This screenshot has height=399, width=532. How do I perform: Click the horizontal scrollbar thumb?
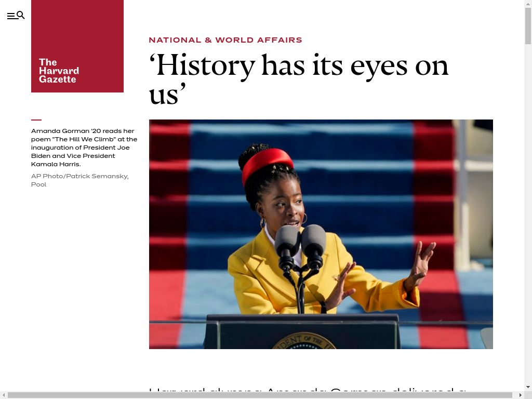[260, 395]
